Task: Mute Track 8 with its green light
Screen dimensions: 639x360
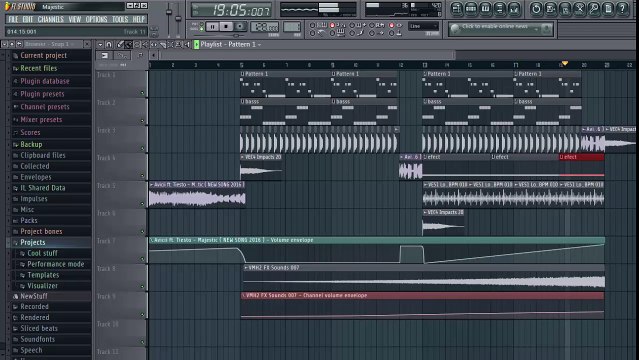Action: pos(142,287)
